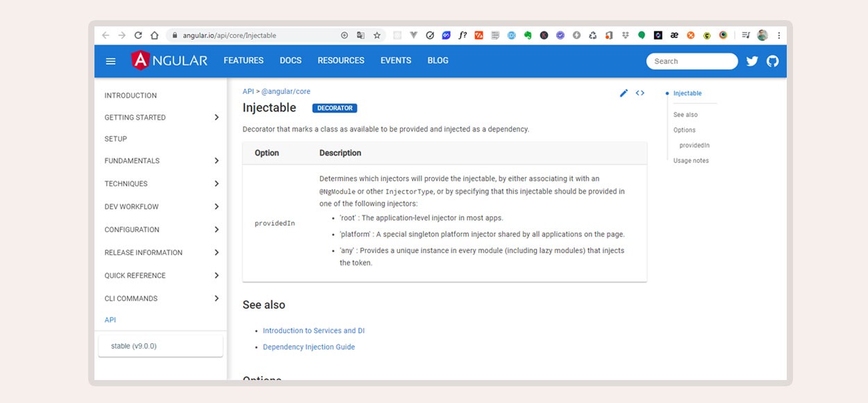View source via the code brackets icon
Image resolution: width=868 pixels, height=403 pixels.
tap(640, 93)
